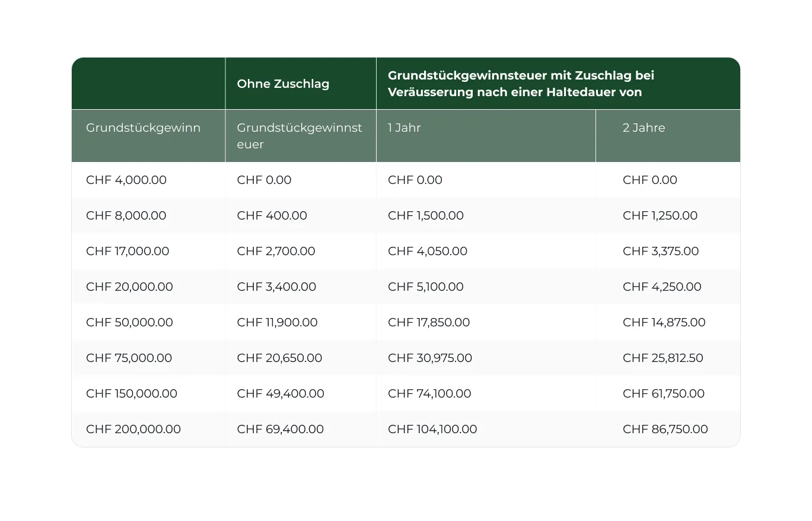Viewport: 812px width, 521px height.
Task: Click the '1 Jahr' column subheader
Action: pos(404,128)
